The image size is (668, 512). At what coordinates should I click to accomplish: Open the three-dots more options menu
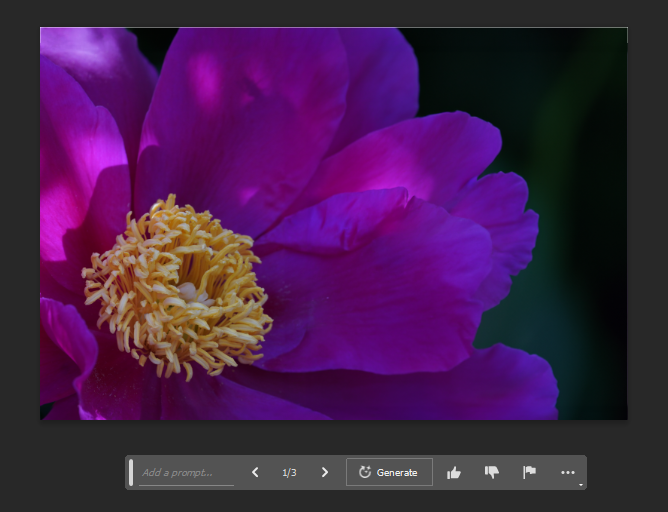(568, 472)
